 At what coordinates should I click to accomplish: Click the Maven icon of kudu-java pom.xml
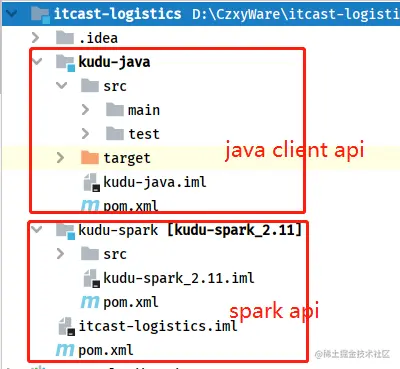coord(90,205)
